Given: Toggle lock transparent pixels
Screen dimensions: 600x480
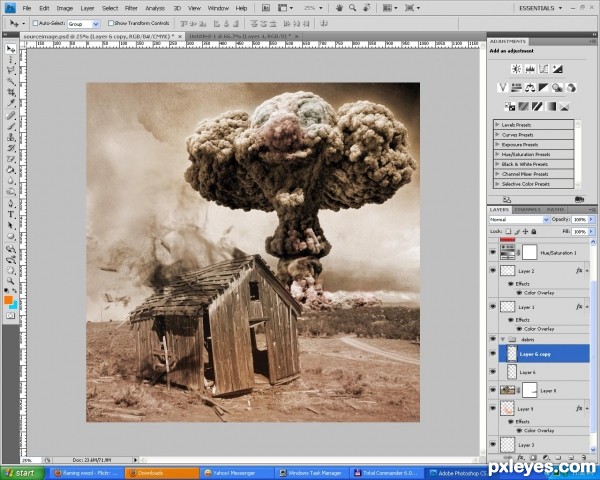Looking at the screenshot, I should [x=508, y=232].
